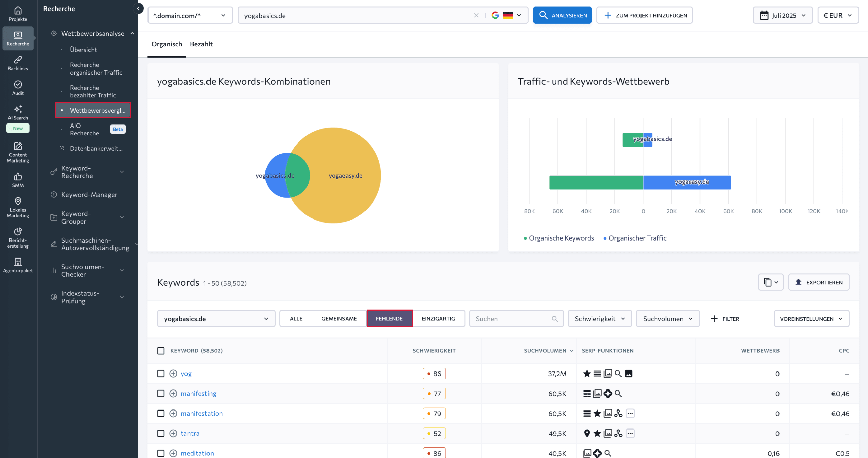Open Übersicht in Wettbewerbsanalyse menu

tap(83, 50)
